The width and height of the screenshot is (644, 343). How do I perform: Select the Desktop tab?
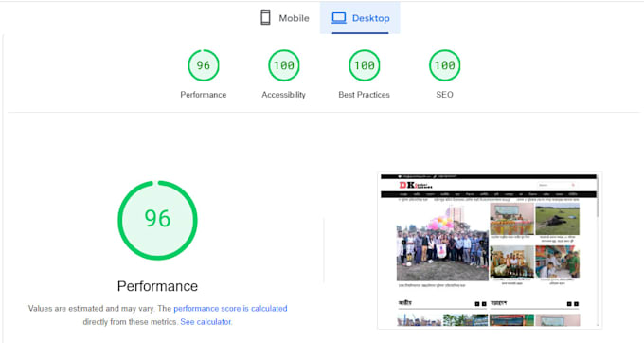(360, 18)
